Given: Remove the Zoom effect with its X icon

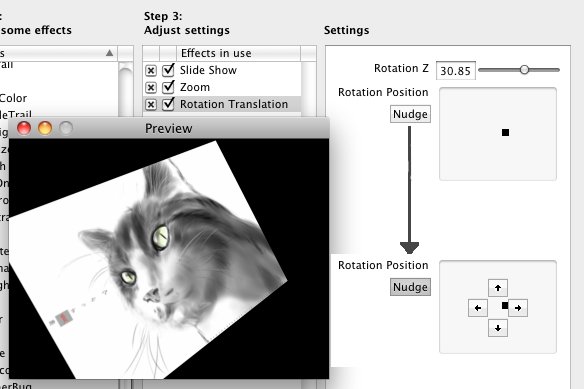Looking at the screenshot, I should click(151, 88).
